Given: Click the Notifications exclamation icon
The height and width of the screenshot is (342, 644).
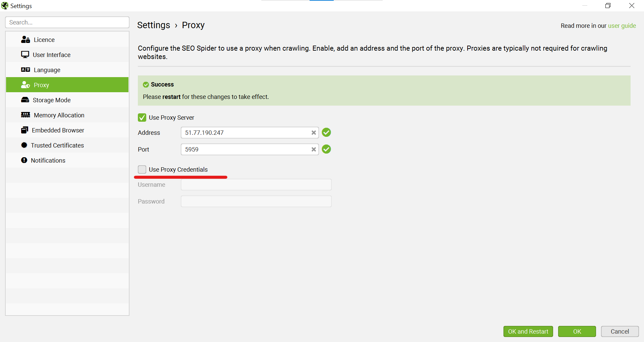Looking at the screenshot, I should tap(24, 160).
